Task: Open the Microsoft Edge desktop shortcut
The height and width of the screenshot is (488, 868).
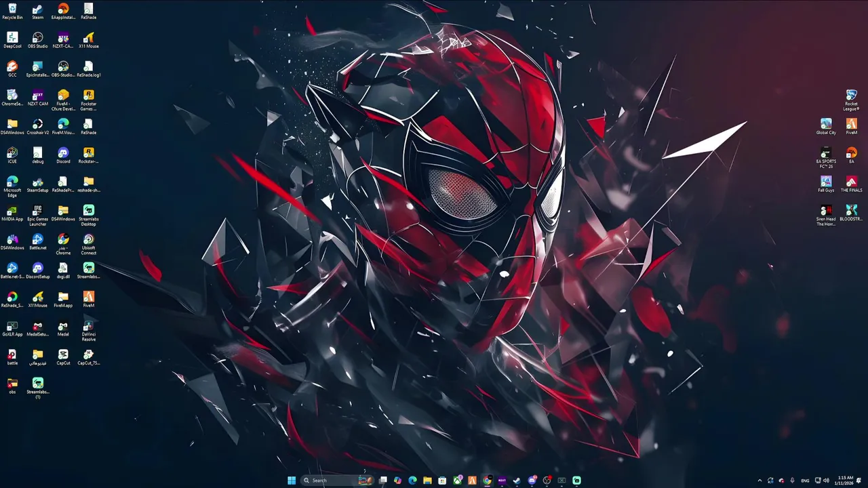Action: 12,186
